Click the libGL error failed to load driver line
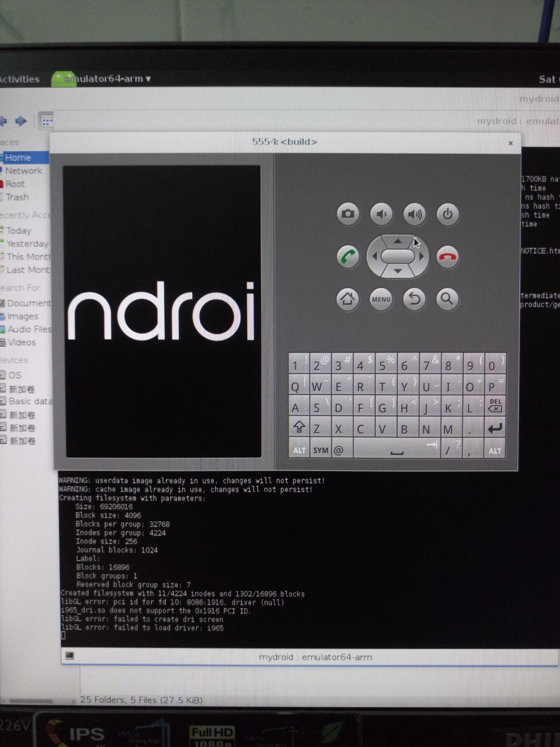560x747 pixels. point(142,628)
